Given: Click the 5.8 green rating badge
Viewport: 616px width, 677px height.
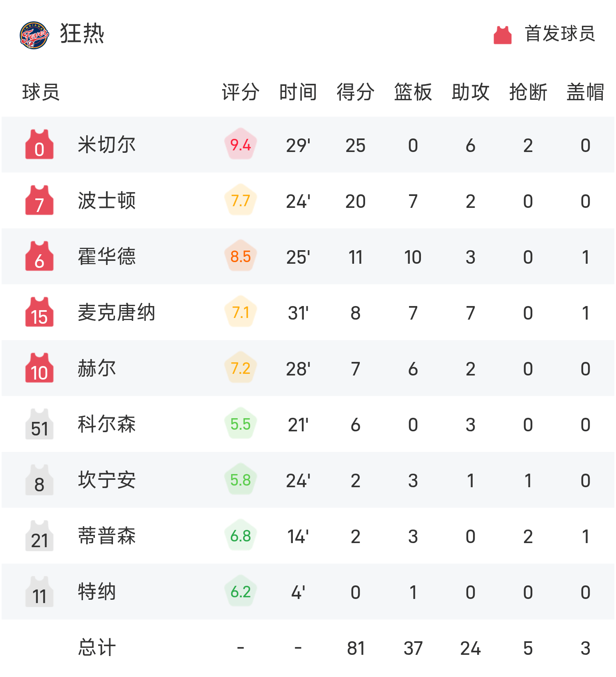Looking at the screenshot, I should click(241, 480).
